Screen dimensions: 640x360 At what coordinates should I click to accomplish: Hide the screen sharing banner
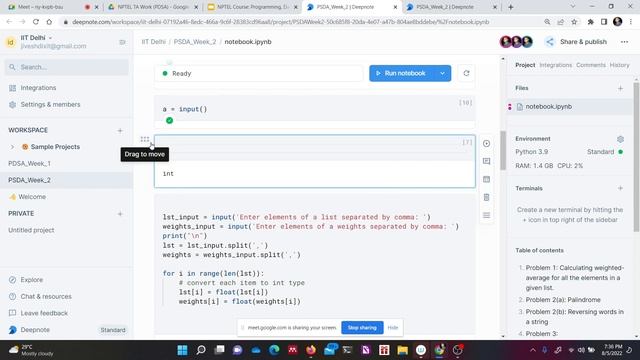[x=393, y=327]
